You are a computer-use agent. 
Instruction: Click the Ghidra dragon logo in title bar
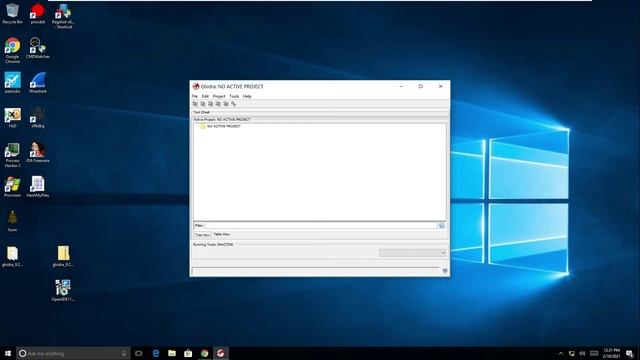click(196, 87)
